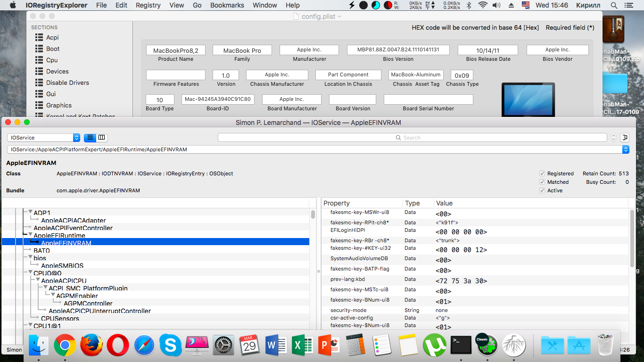The image size is (644, 362).
Task: Collapse the ACPI_SMC_PlatformPlugin node
Action: [x=46, y=288]
